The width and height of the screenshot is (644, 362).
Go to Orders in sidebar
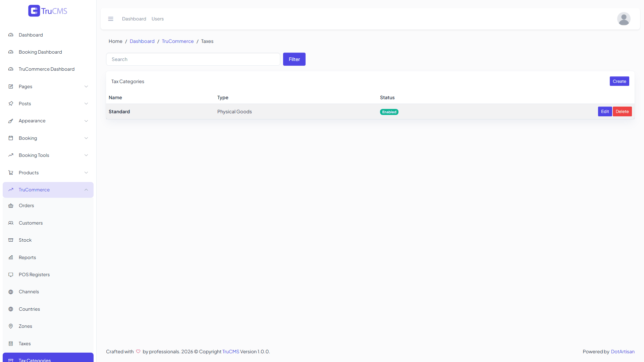48,205
